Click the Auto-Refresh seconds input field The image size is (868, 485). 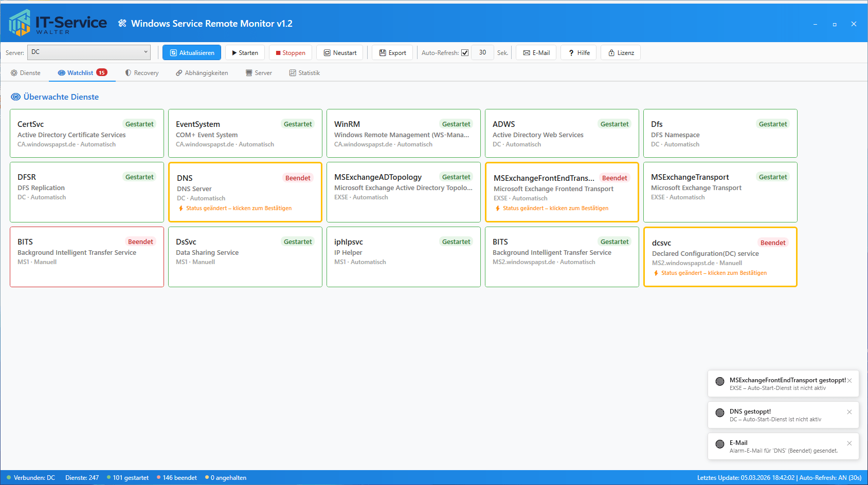click(482, 52)
